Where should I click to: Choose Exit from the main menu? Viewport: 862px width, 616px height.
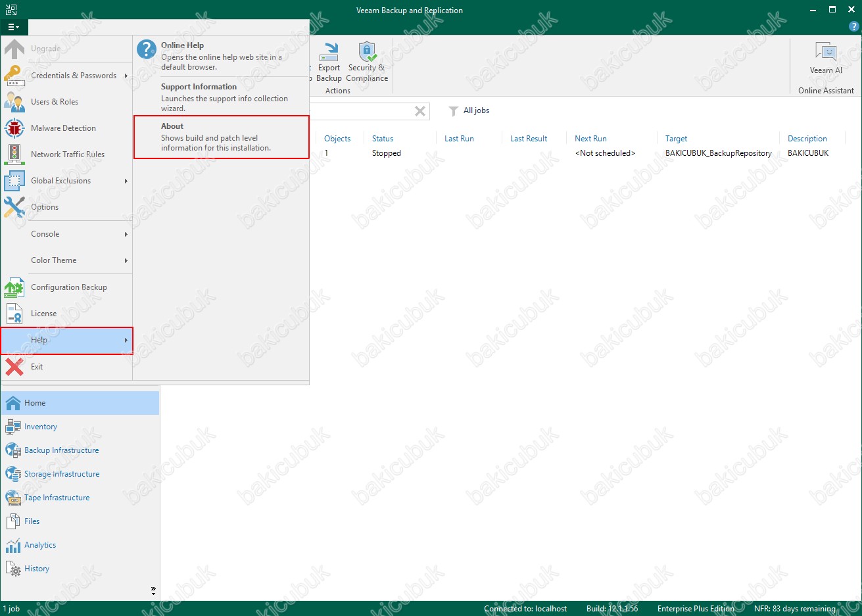pyautogui.click(x=67, y=367)
